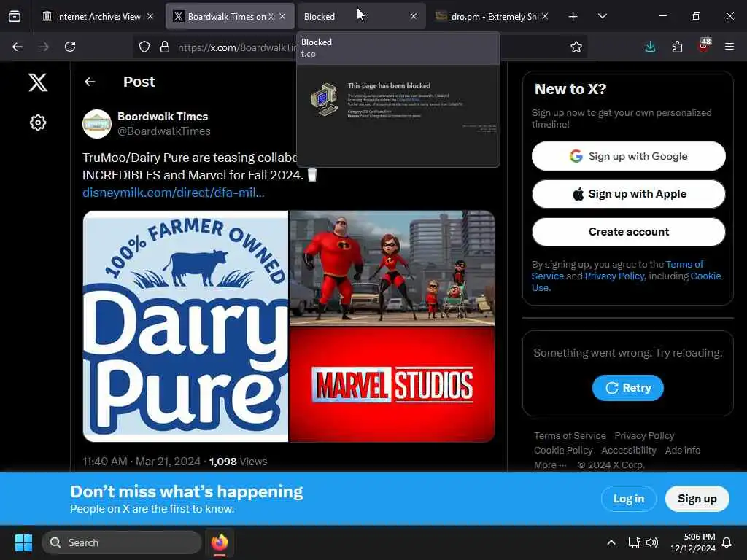Open the Firefox downloads panel
Screen dimensions: 747x560
click(x=650, y=47)
